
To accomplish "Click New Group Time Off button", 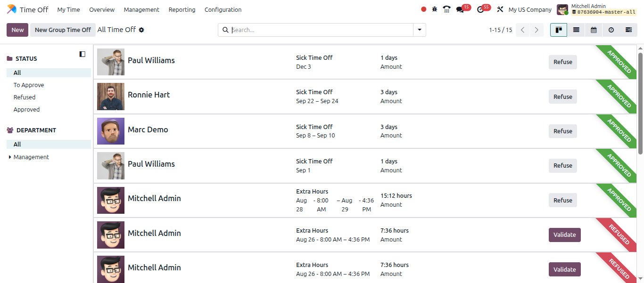I will tap(63, 30).
